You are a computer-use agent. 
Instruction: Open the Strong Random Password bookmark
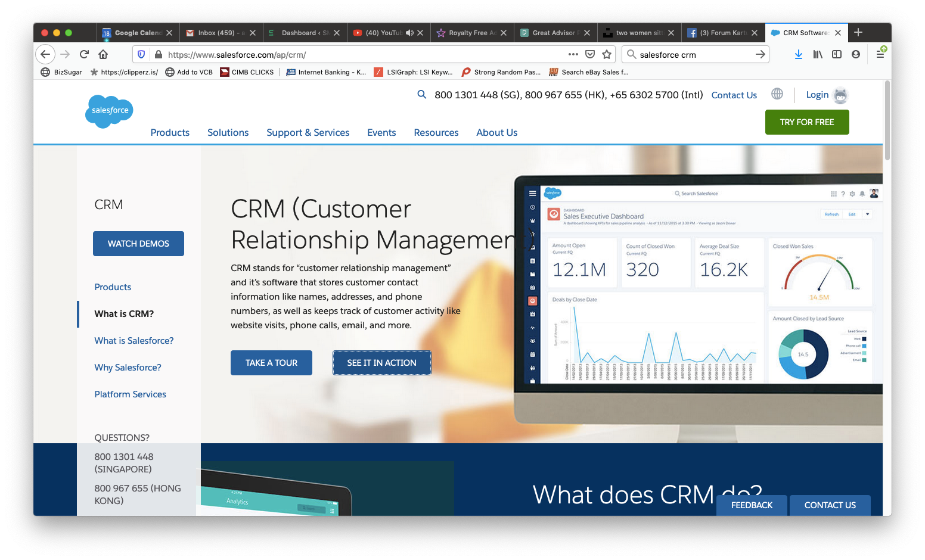(501, 72)
